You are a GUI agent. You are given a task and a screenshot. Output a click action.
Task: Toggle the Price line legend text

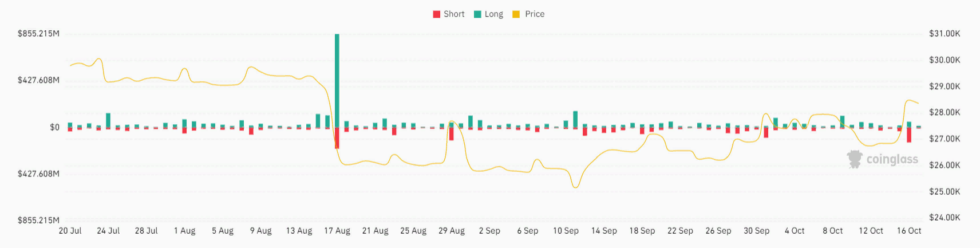pyautogui.click(x=535, y=14)
